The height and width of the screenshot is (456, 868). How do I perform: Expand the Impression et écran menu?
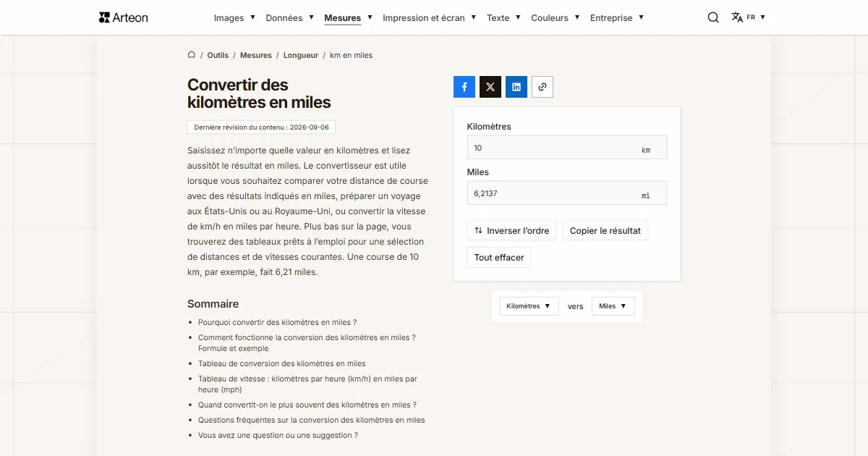(x=430, y=18)
